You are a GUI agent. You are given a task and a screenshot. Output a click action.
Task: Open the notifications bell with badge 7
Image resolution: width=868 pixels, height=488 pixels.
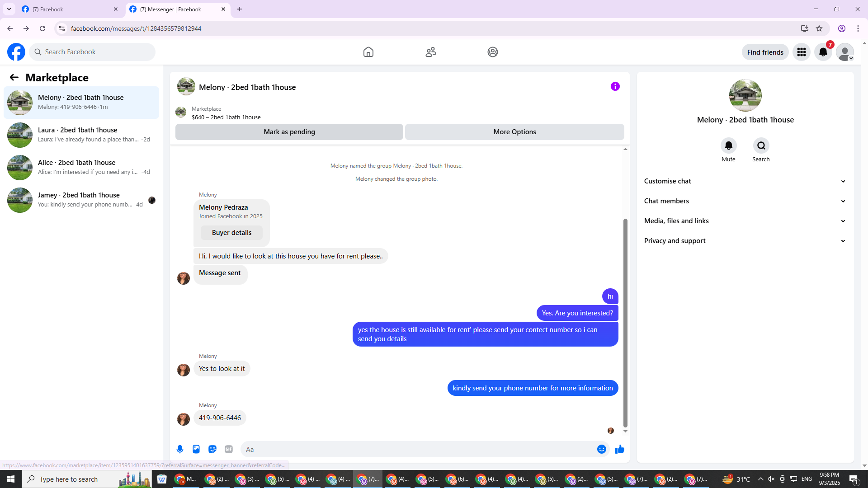[x=823, y=52]
